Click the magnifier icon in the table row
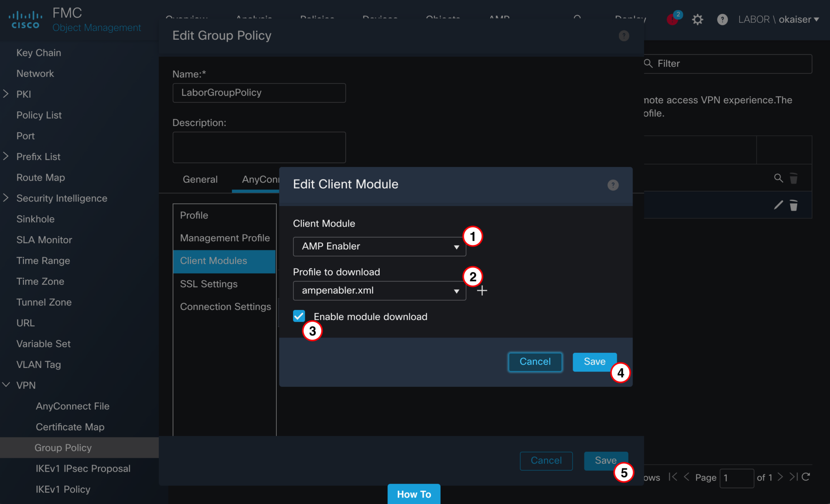 click(x=779, y=178)
